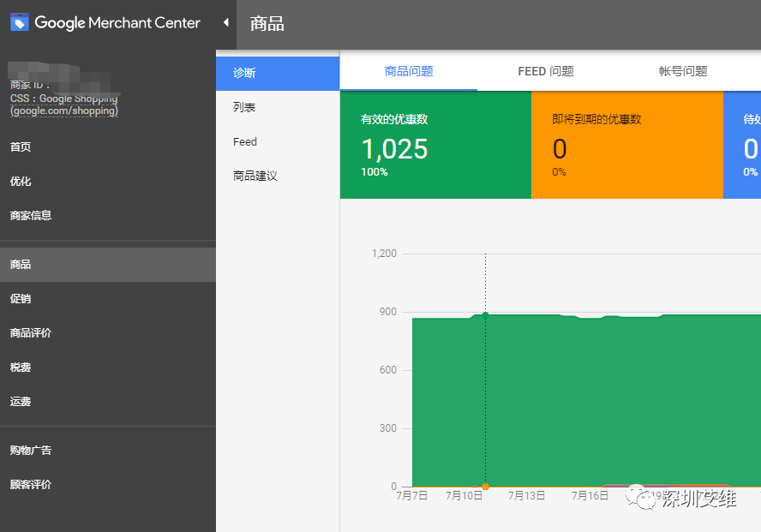Open the Feed section
Image resolution: width=761 pixels, height=532 pixels.
pyautogui.click(x=244, y=141)
